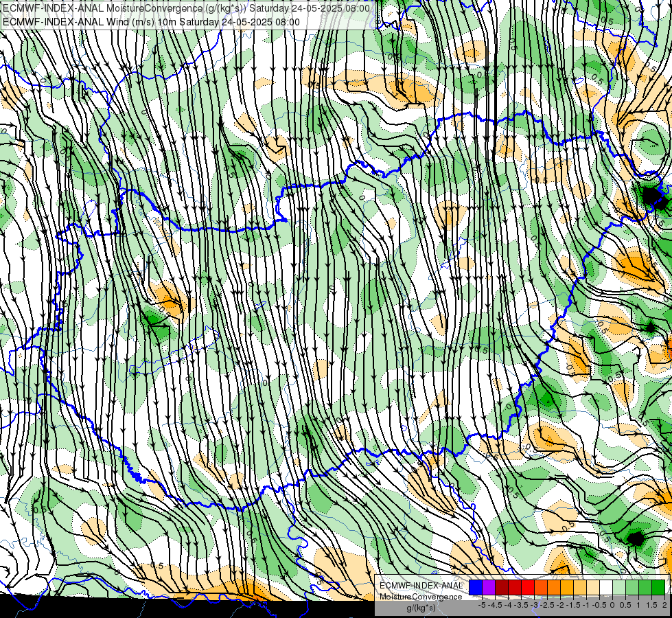Image resolution: width=672 pixels, height=618 pixels.
Task: Click the legend's ECMWF-INDEX-ANAL label
Action: (x=421, y=586)
